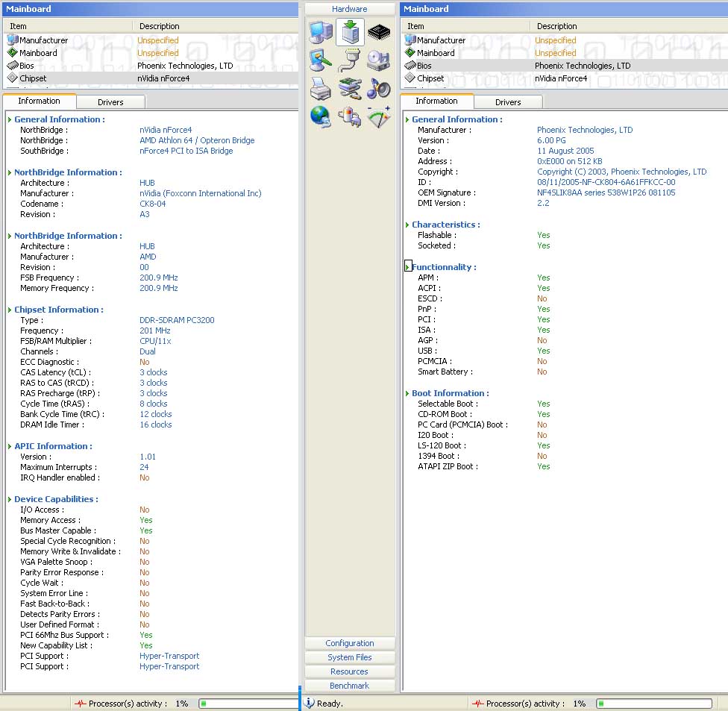This screenshot has height=711, width=728.
Task: Click Manufacturer row icon in right Mainboard list
Action: click(410, 40)
